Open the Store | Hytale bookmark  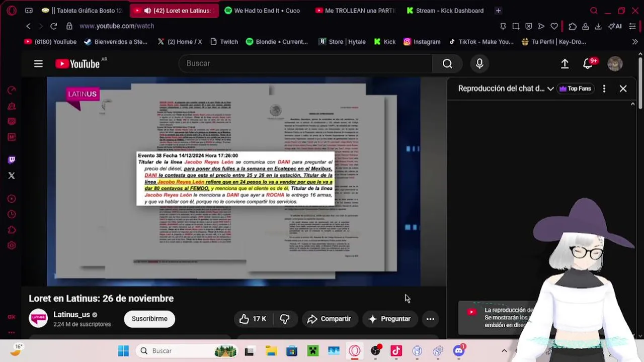point(342,42)
